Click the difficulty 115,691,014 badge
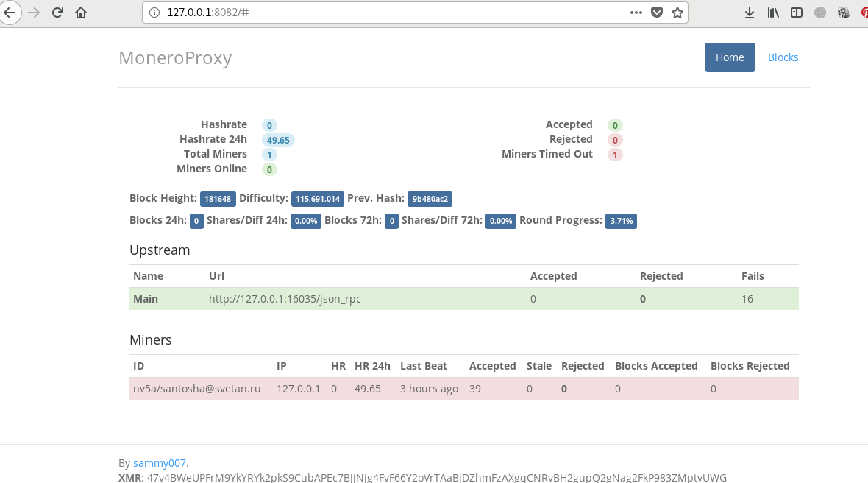 [x=318, y=199]
